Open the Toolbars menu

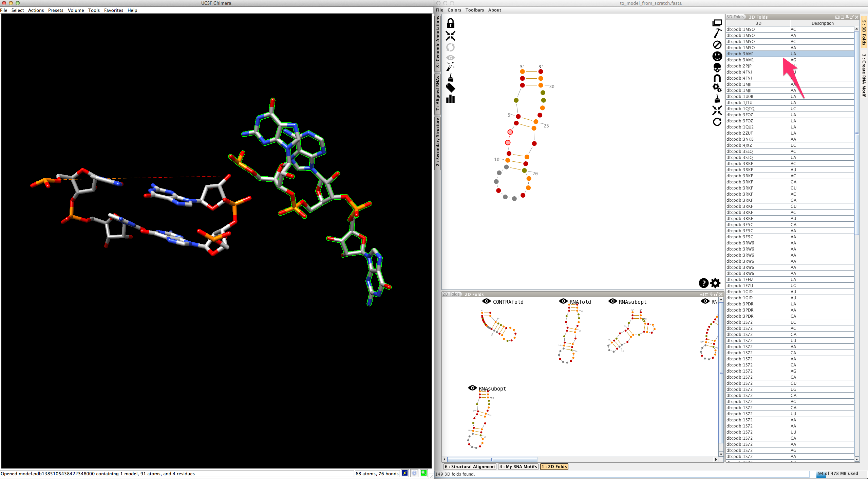point(475,10)
